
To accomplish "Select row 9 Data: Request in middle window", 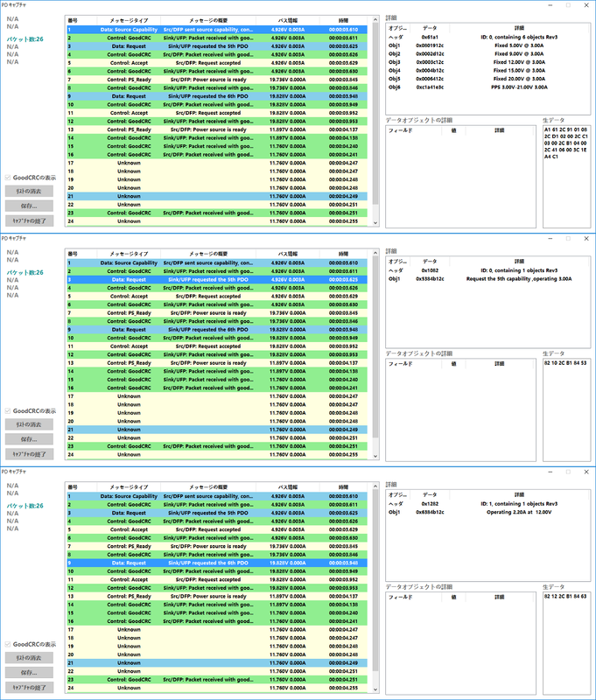I will [x=217, y=330].
